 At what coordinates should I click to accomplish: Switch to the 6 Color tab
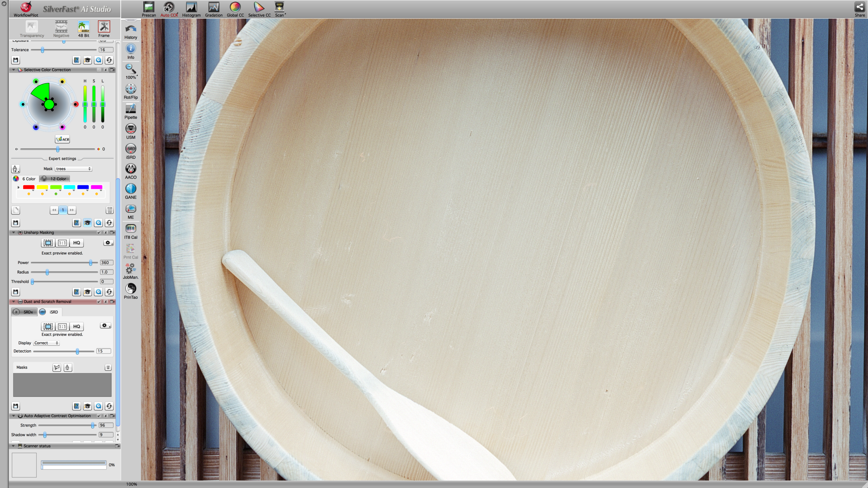coord(25,179)
